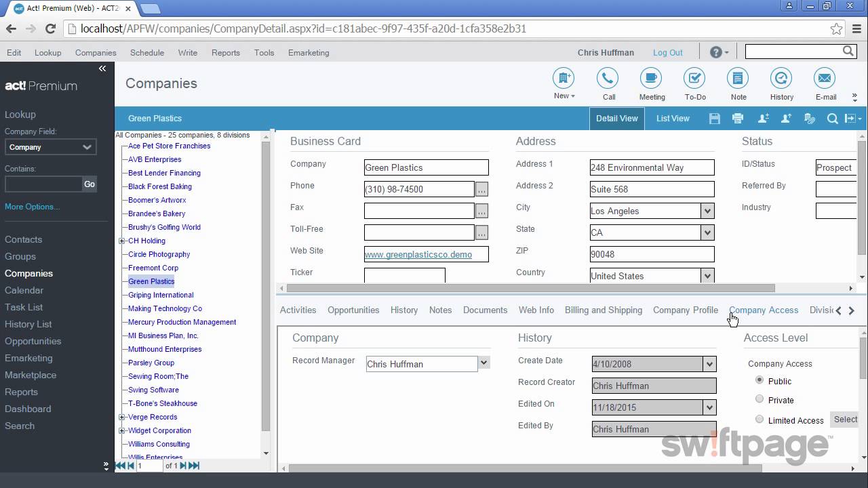The width and height of the screenshot is (868, 488).
Task: Go to next page of company list
Action: [183, 466]
